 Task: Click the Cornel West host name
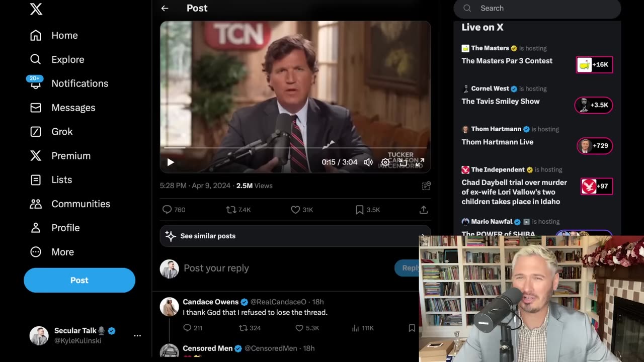pos(490,88)
